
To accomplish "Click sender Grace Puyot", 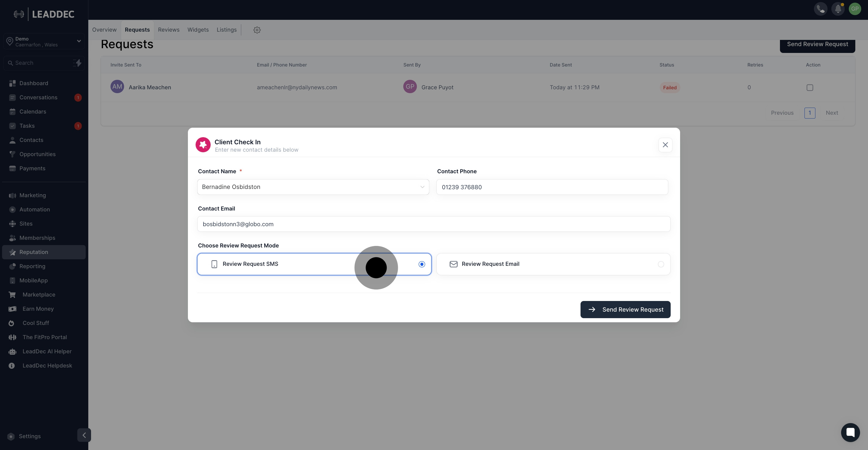I will coord(437,88).
